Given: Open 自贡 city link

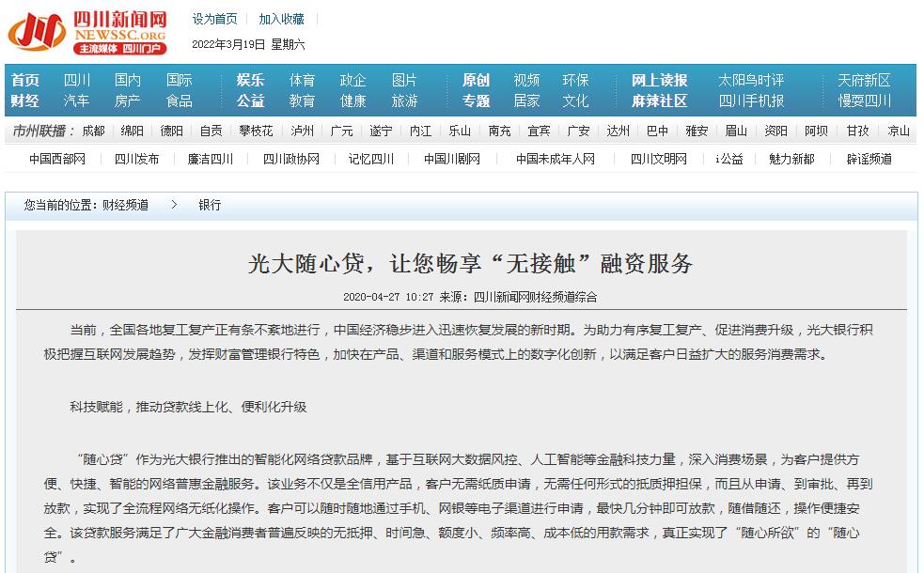Looking at the screenshot, I should [x=211, y=131].
